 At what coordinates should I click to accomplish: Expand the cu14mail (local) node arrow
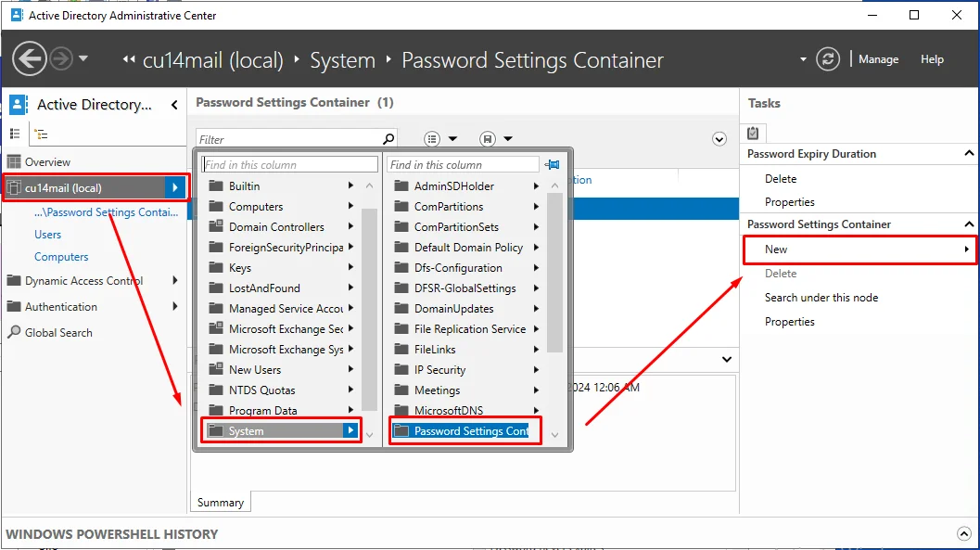click(x=175, y=187)
